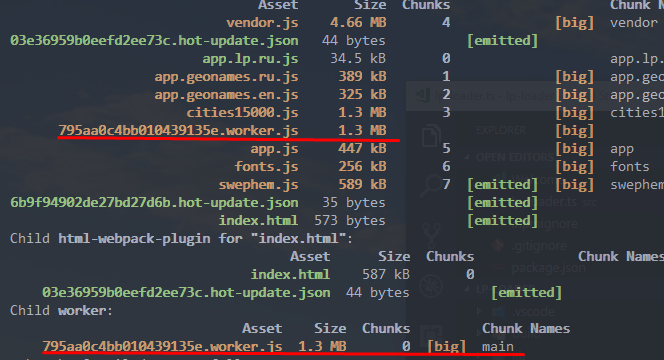Click the chunk number 4 in the vendor.js row
This screenshot has width=664, height=360.
(446, 22)
